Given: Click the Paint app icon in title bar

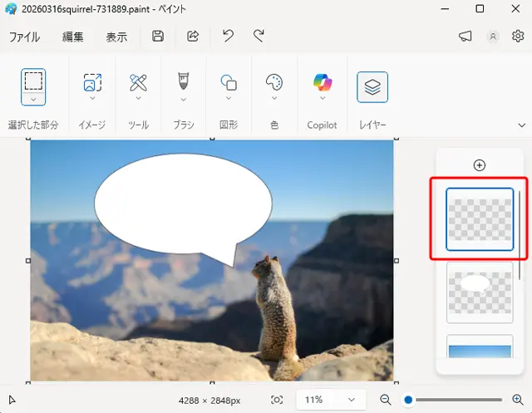Looking at the screenshot, I should tap(11, 9).
